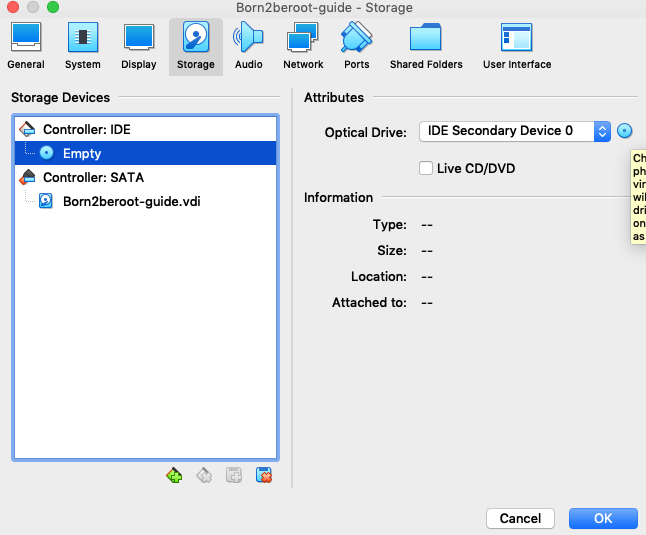Click the Optical Drive label
This screenshot has height=535, width=646.
365,133
